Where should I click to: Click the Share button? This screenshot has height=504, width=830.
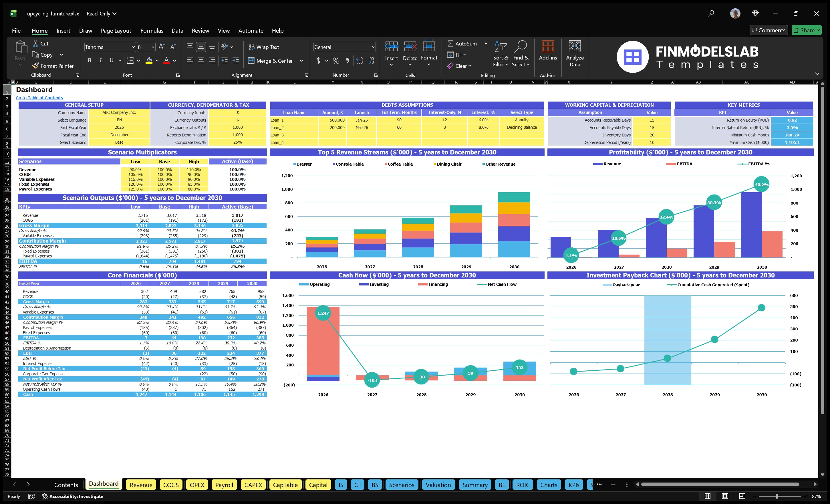tap(807, 30)
